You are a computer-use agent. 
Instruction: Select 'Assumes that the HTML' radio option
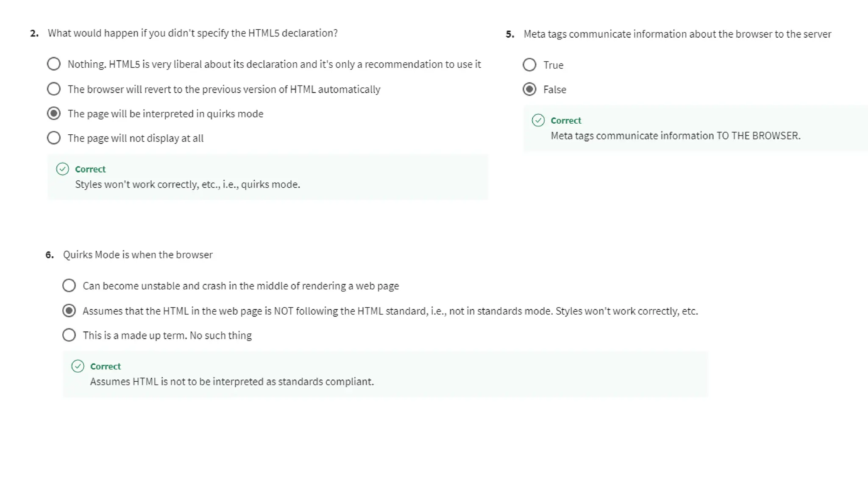point(69,311)
